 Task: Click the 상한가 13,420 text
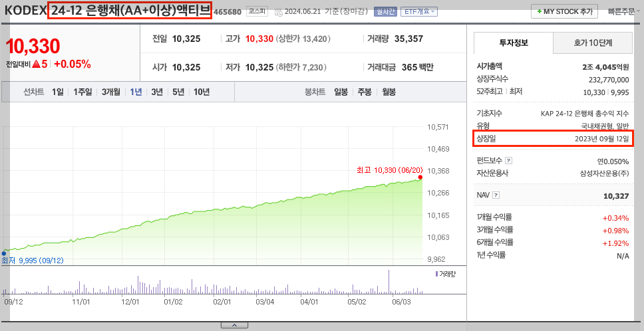[303, 39]
